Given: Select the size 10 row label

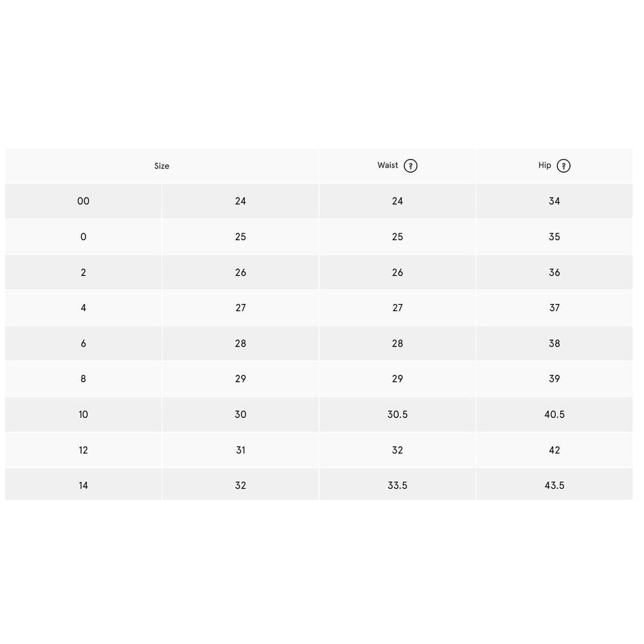Looking at the screenshot, I should point(83,414).
